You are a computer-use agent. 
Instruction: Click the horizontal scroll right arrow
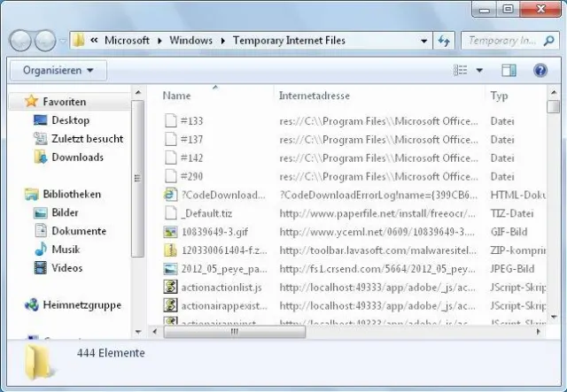[538, 331]
